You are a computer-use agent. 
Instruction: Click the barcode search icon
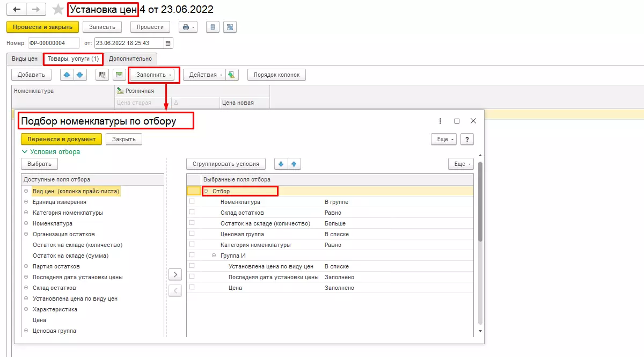pyautogui.click(x=103, y=75)
